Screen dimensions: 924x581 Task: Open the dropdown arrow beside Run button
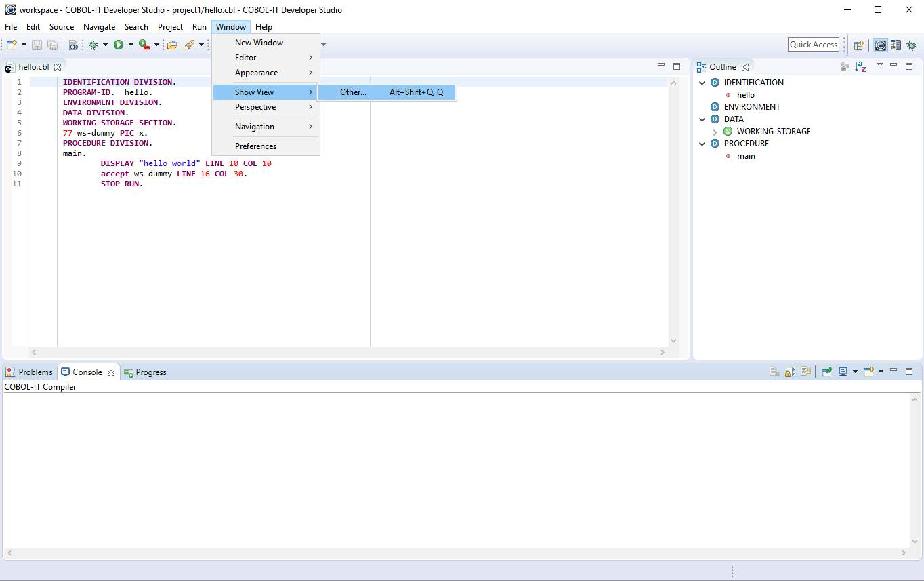pyautogui.click(x=131, y=45)
